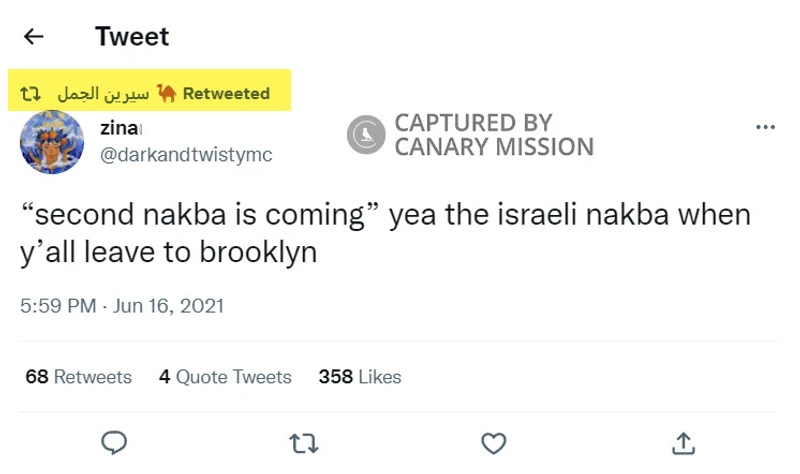Image resolution: width=800 pixels, height=474 pixels.
Task: Like the tweet with the heart icon
Action: (493, 442)
